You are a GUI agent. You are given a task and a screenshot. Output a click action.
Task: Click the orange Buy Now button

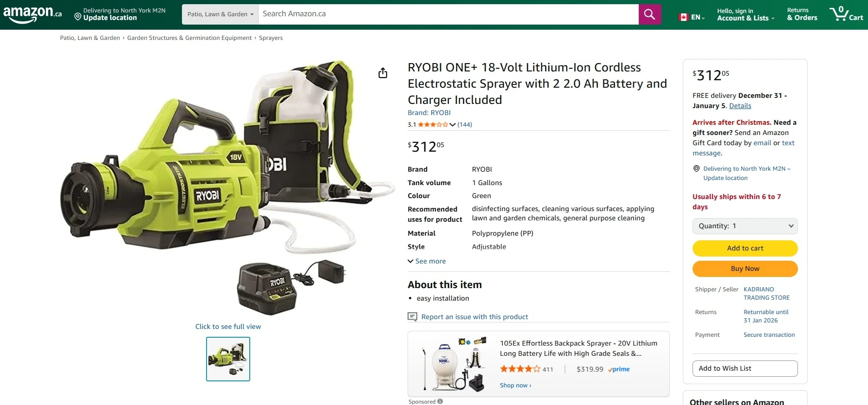[745, 269]
